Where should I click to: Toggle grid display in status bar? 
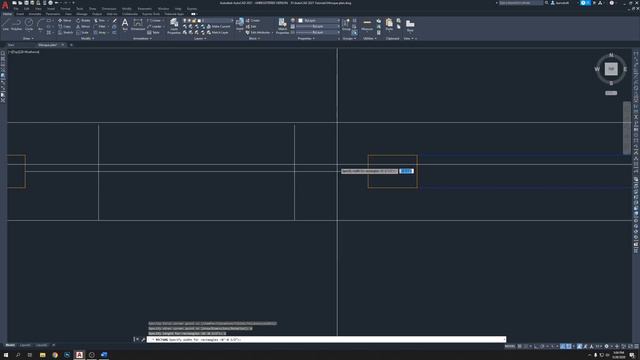click(520, 347)
